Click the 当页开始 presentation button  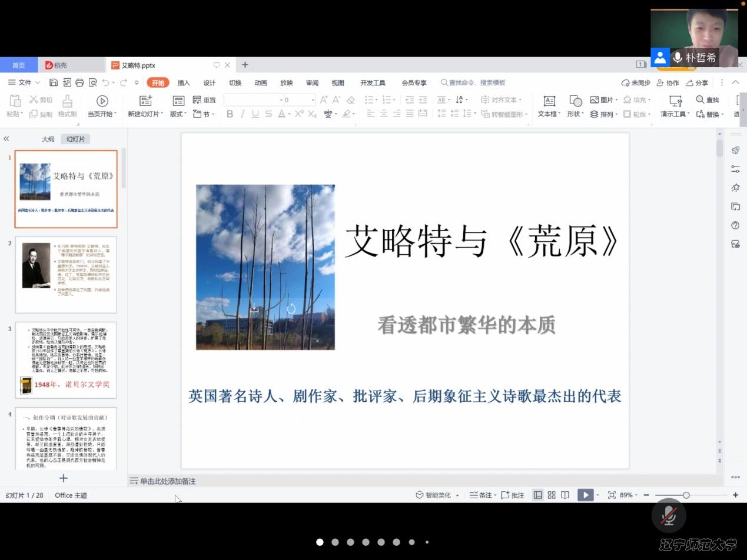(102, 105)
